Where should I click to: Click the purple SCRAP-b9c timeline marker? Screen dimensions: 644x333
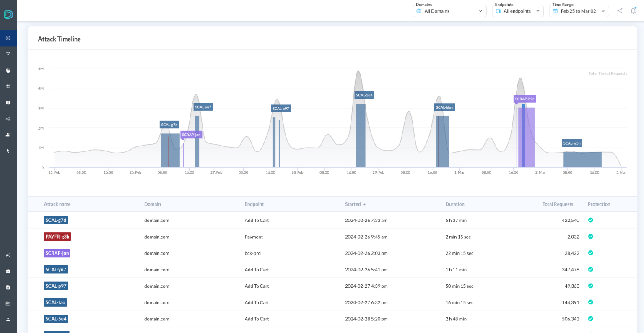[x=525, y=99]
